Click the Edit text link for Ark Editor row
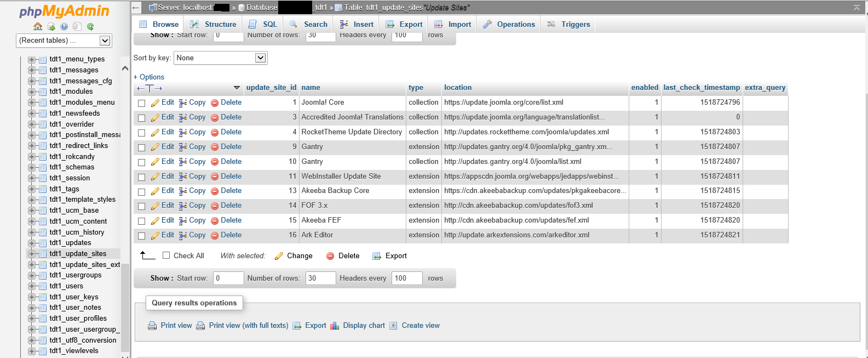 168,235
